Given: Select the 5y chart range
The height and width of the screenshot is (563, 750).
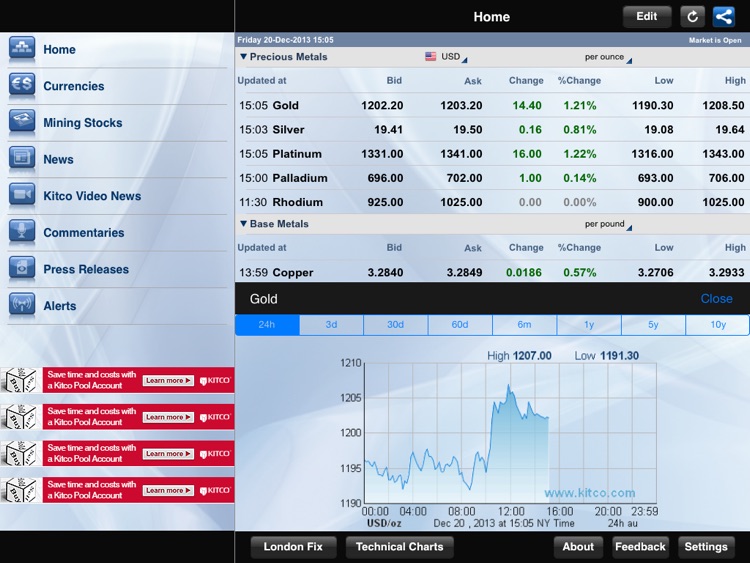Looking at the screenshot, I should (x=653, y=325).
